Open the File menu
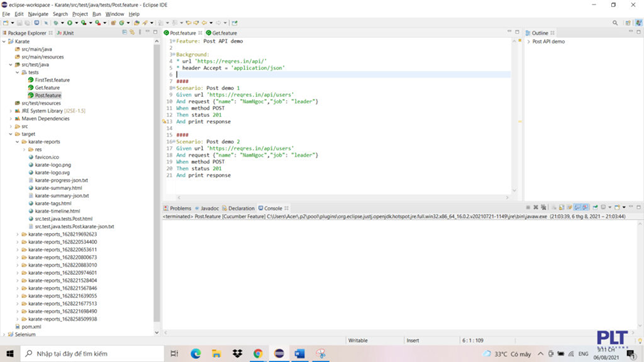The height and width of the screenshot is (362, 644). click(x=6, y=14)
